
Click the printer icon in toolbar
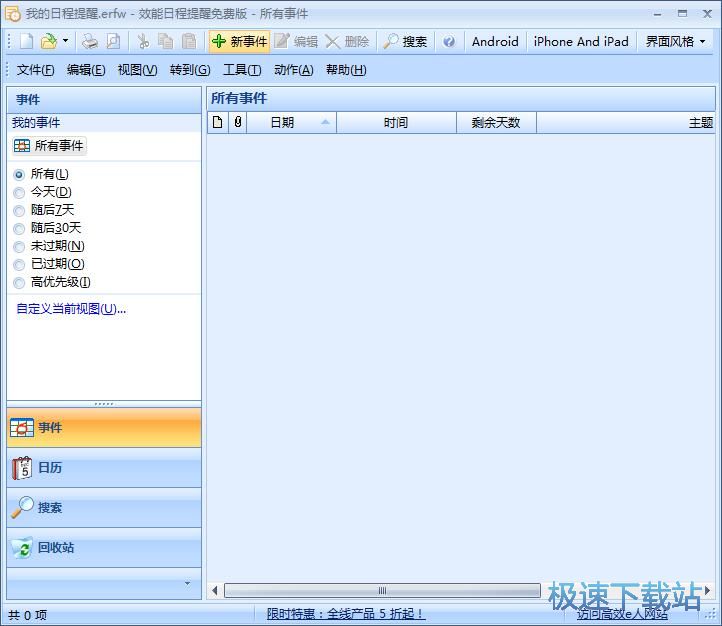pyautogui.click(x=90, y=41)
